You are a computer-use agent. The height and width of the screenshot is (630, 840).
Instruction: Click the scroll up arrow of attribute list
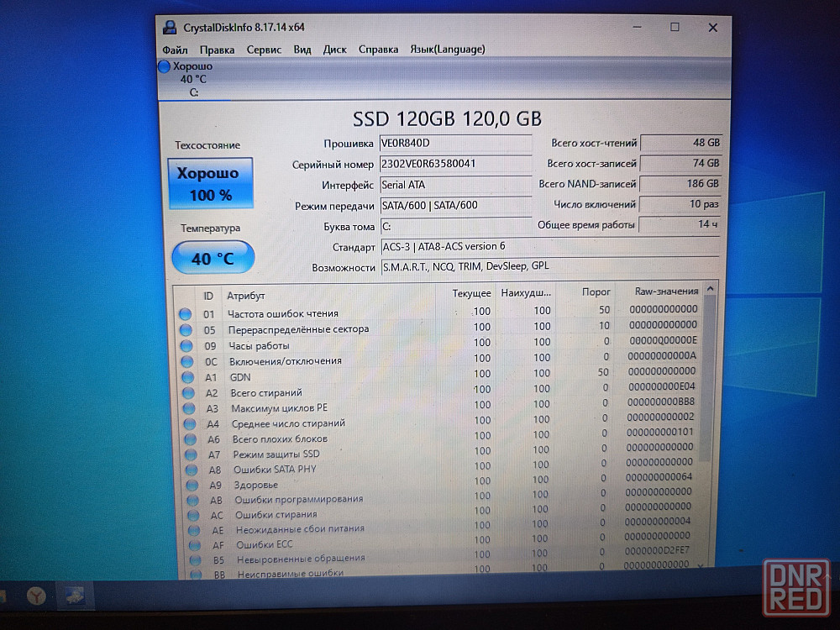(x=711, y=289)
